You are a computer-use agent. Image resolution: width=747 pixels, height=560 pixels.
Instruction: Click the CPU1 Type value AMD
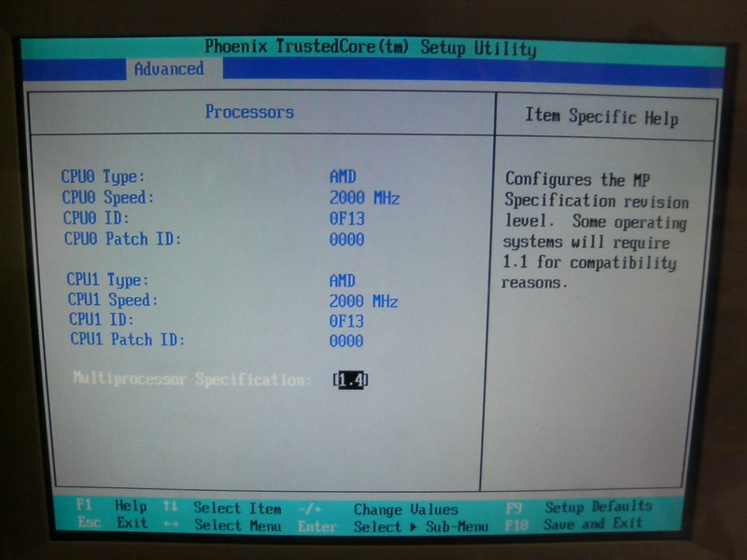[x=342, y=281]
